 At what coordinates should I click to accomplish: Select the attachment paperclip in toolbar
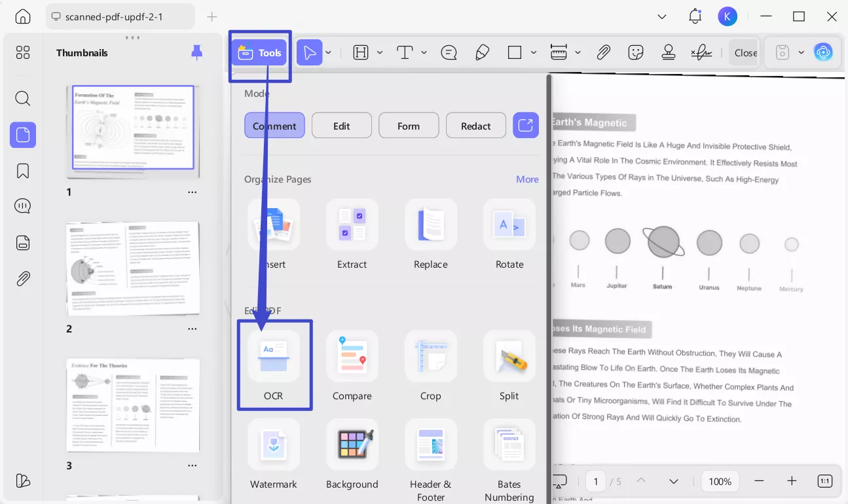(603, 53)
